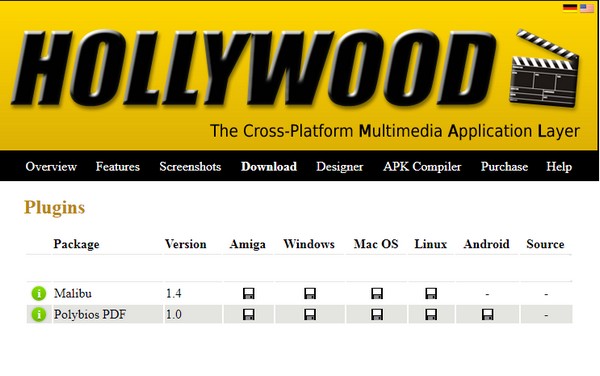Click the Hollywood clapperboard logo
This screenshot has width=600, height=376.
(x=544, y=68)
